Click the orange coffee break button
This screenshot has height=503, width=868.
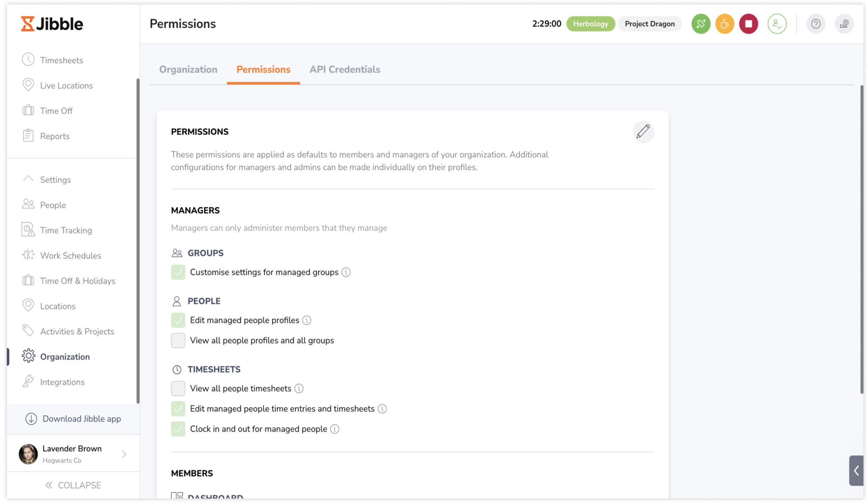724,24
